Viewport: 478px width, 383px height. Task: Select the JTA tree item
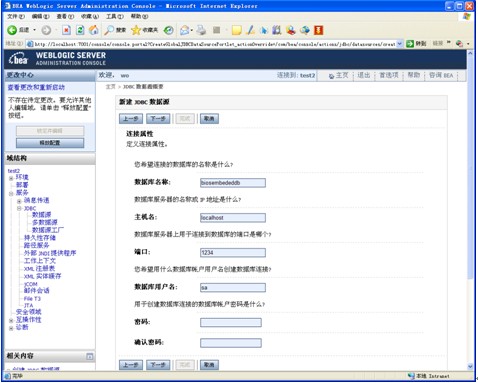28,305
